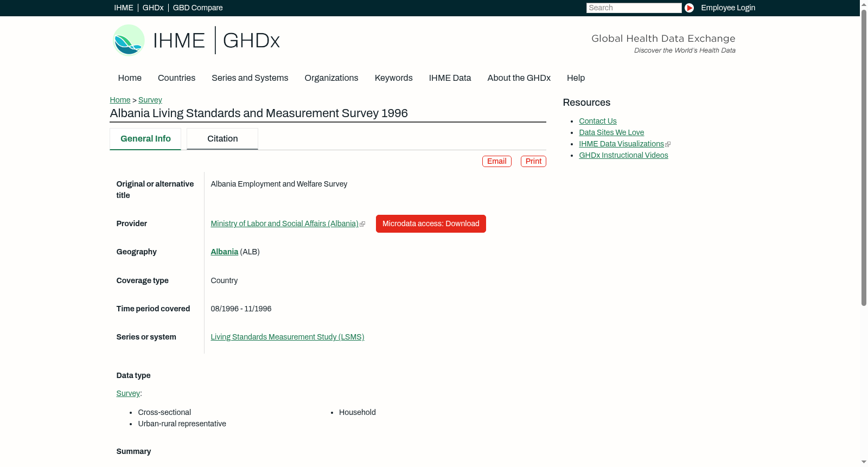Click the 'Country' coverage type value
The width and height of the screenshot is (868, 467).
[224, 280]
